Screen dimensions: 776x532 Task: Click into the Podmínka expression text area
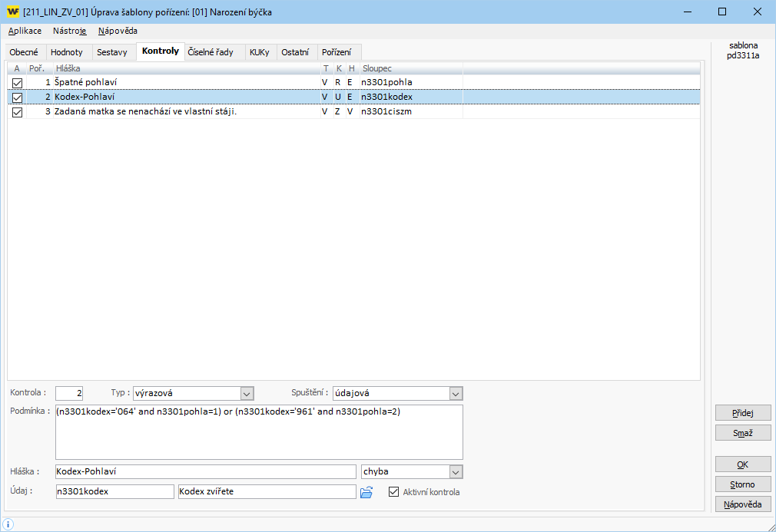(x=259, y=432)
